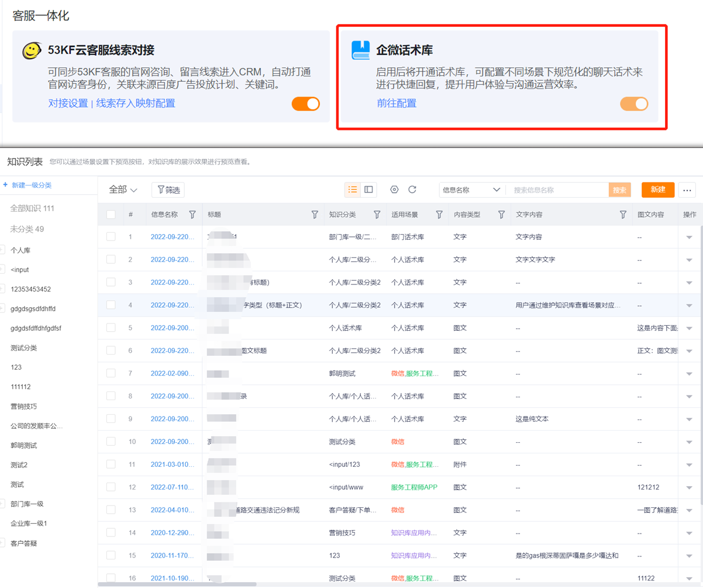This screenshot has width=703, height=588.
Task: Click the orange 搜索 button
Action: (x=619, y=190)
